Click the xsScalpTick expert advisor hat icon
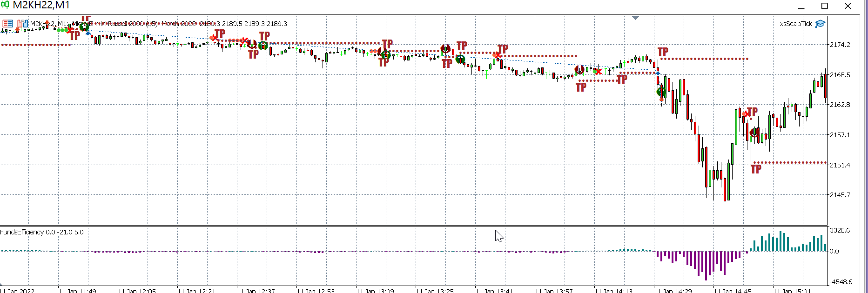The image size is (868, 293). (820, 24)
